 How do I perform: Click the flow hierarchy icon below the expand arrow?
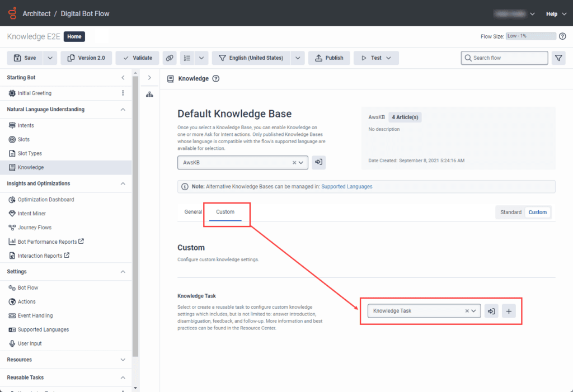click(149, 95)
